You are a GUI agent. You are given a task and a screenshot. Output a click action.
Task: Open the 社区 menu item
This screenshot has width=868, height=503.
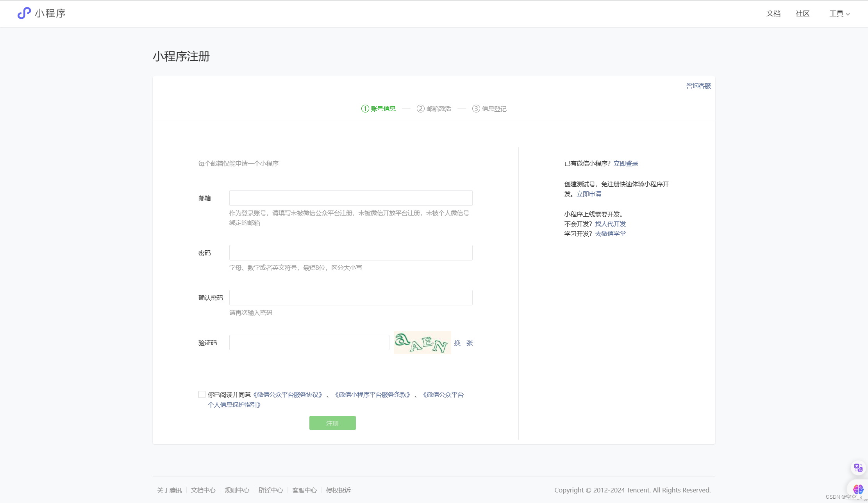(802, 14)
